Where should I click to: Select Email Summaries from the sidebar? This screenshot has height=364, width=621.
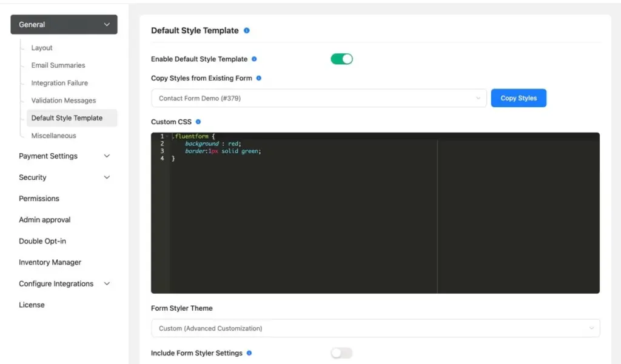pyautogui.click(x=58, y=65)
